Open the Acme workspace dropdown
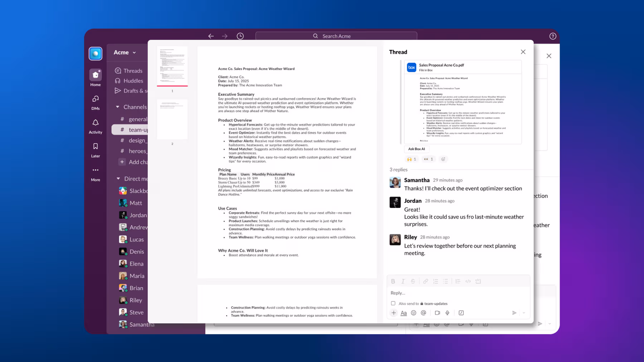 [125, 53]
